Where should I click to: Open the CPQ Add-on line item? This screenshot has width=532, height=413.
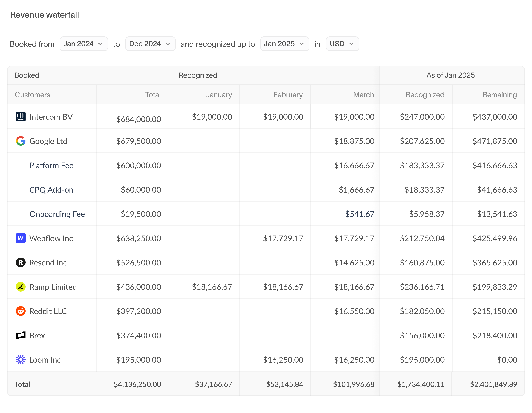pyautogui.click(x=51, y=190)
